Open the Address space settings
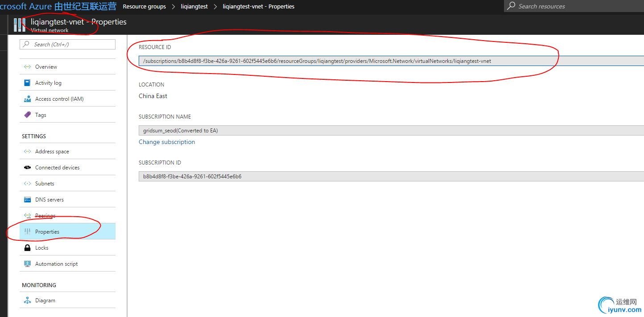644x317 pixels. tap(67, 152)
